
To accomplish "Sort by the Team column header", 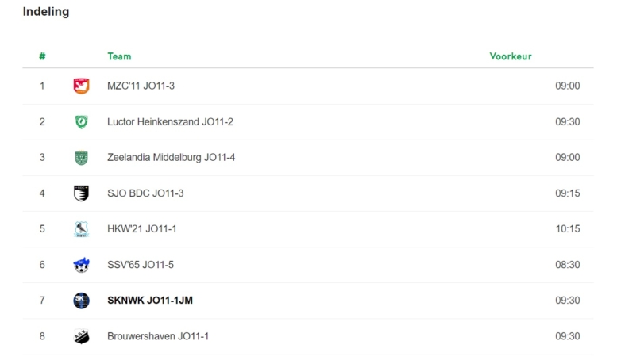I will [x=119, y=56].
